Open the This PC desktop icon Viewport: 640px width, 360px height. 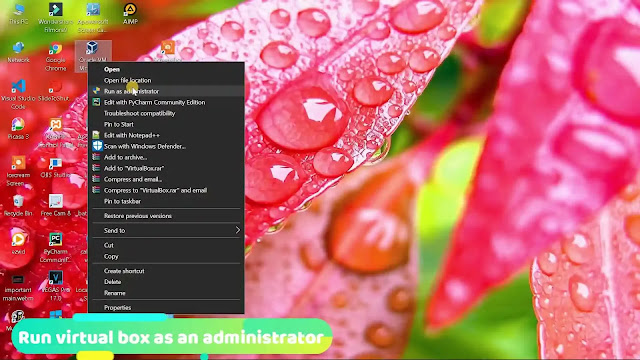tap(18, 13)
